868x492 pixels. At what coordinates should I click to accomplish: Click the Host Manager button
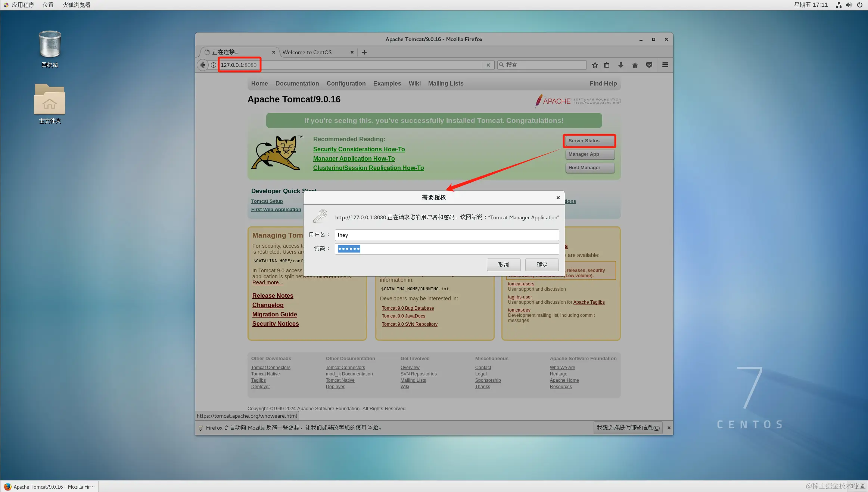coord(589,168)
